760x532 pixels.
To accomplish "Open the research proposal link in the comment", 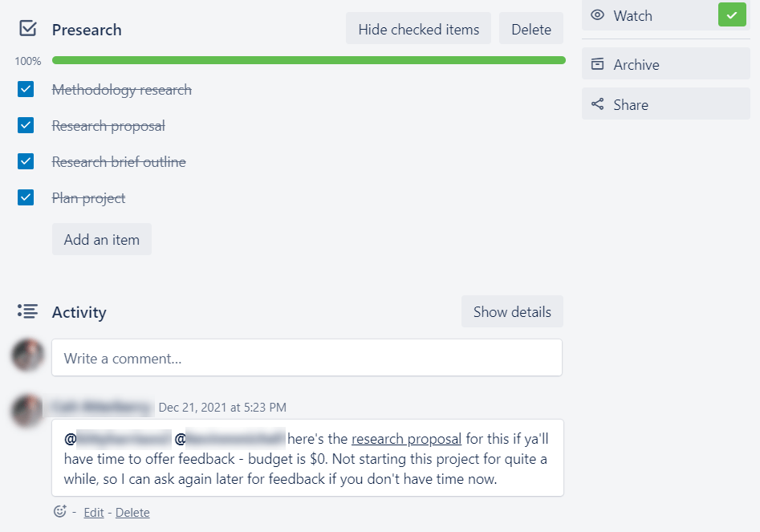I will click(x=406, y=439).
